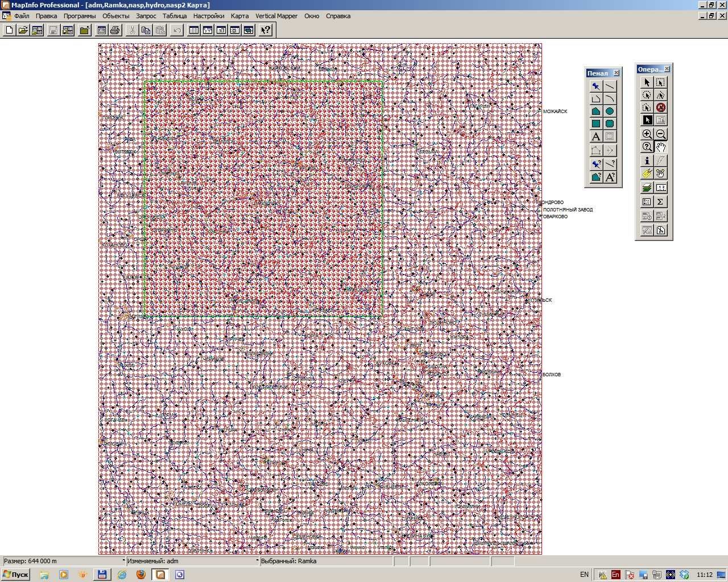Image resolution: width=728 pixels, height=582 pixels.
Task: Select the Info tool
Action: tap(647, 161)
